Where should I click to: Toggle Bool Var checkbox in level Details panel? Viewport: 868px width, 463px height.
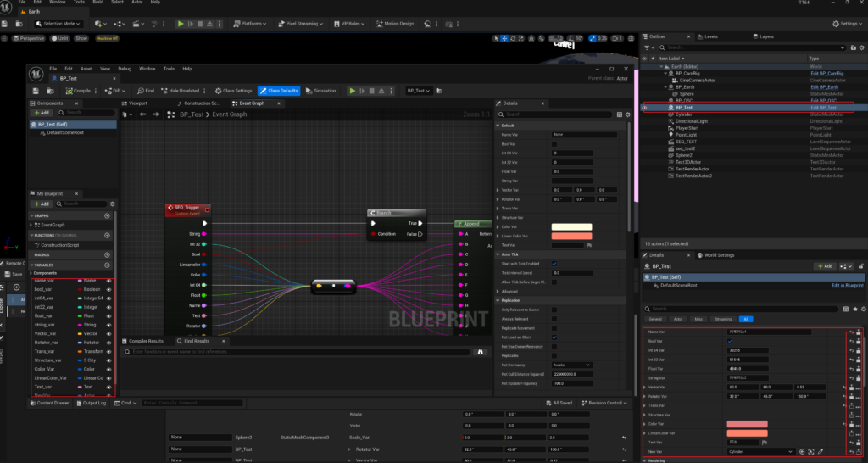coord(730,341)
